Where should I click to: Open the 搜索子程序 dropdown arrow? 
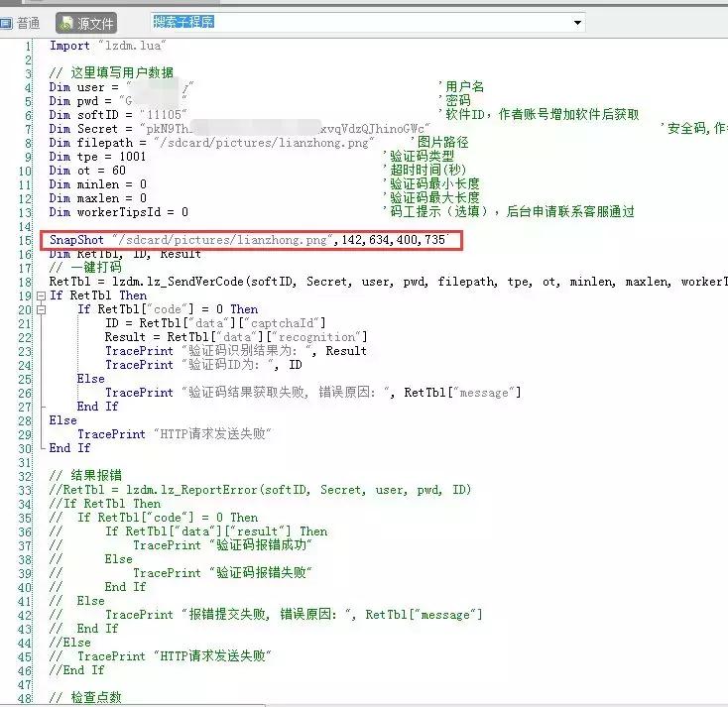click(577, 22)
